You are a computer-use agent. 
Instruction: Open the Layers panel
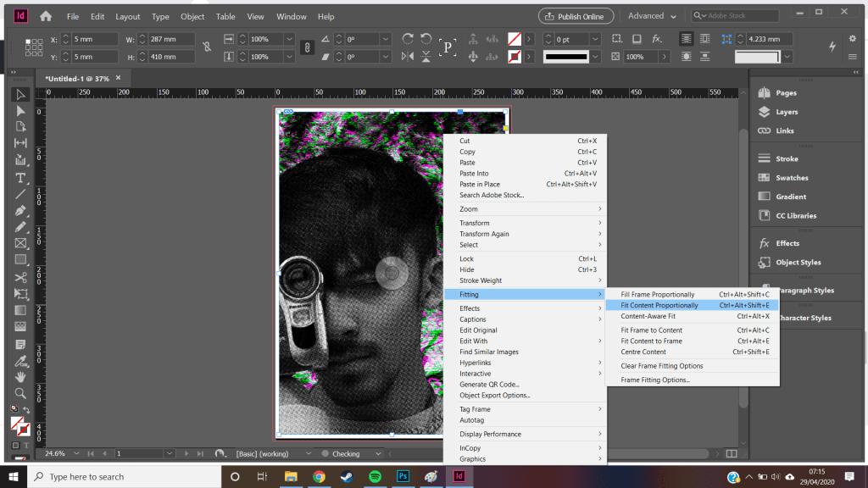click(x=786, y=112)
